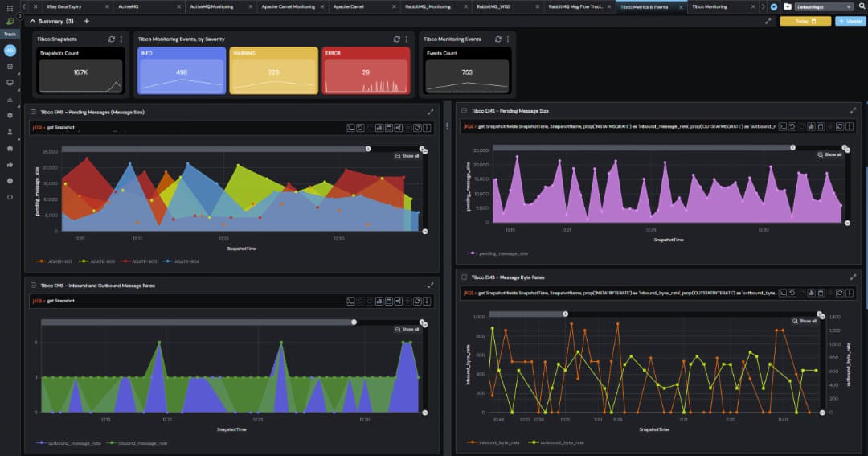Open the Tibco Monitoring Events by Severity options menu
The height and width of the screenshot is (456, 868).
(407, 39)
